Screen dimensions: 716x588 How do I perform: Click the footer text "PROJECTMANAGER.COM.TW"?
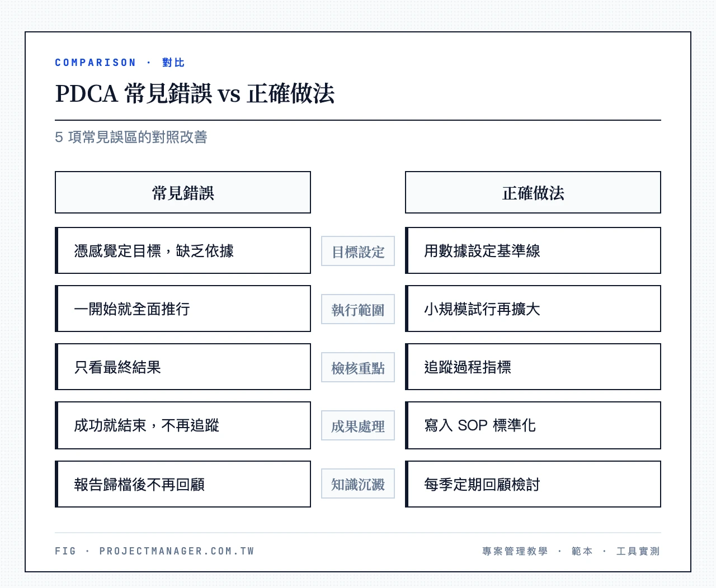pos(177,551)
